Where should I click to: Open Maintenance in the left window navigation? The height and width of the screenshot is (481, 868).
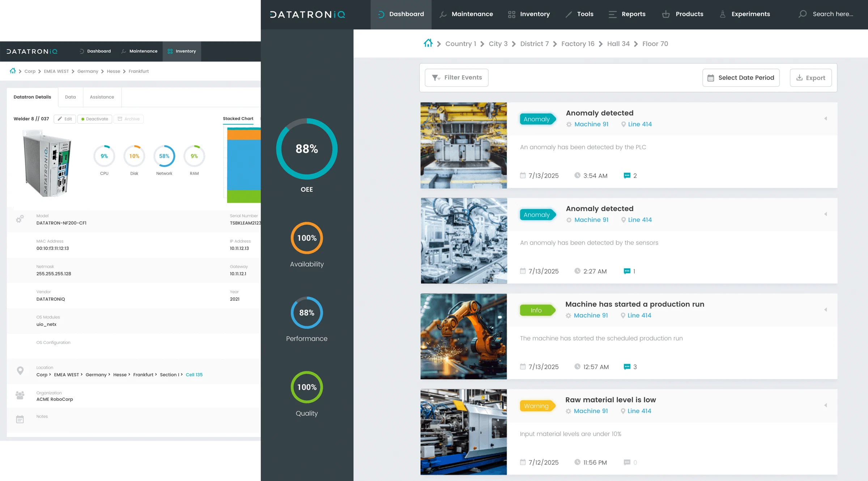click(x=139, y=51)
